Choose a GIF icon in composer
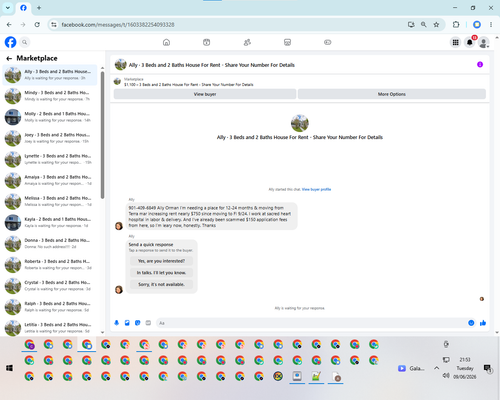The width and height of the screenshot is (500, 400). point(148,323)
